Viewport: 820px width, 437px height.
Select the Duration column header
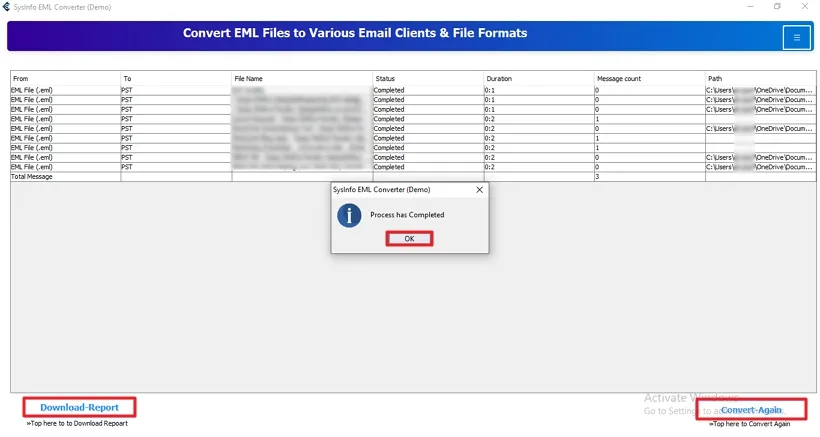[539, 78]
